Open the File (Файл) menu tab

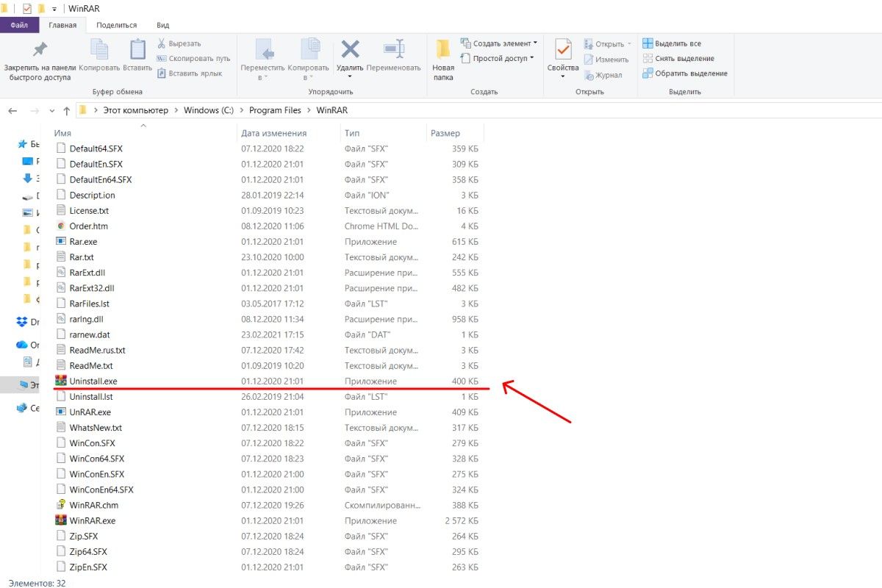click(x=19, y=25)
